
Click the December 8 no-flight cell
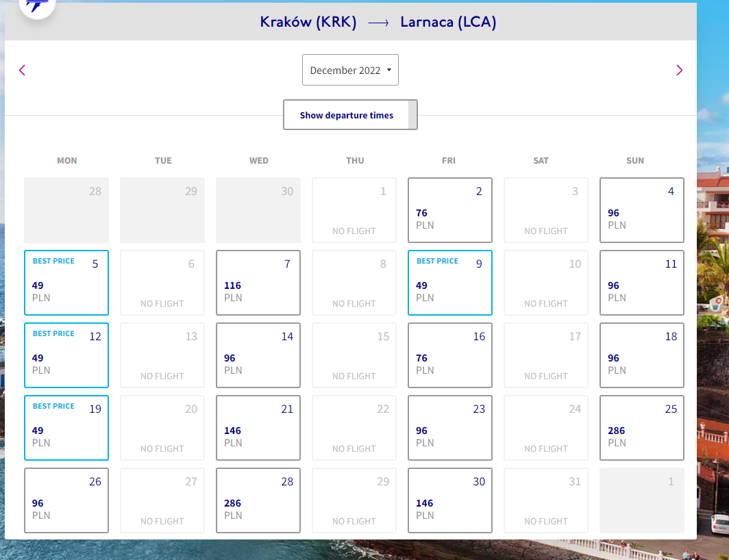click(x=354, y=283)
